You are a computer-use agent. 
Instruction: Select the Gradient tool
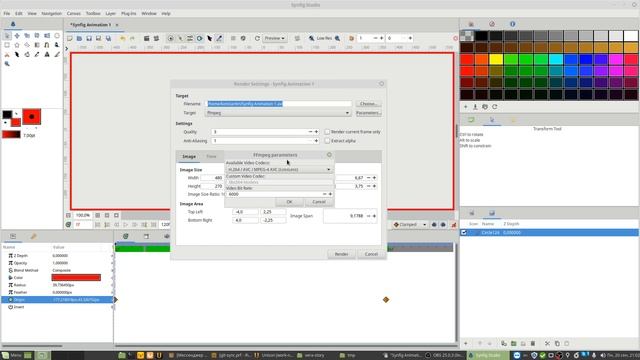coord(37,45)
